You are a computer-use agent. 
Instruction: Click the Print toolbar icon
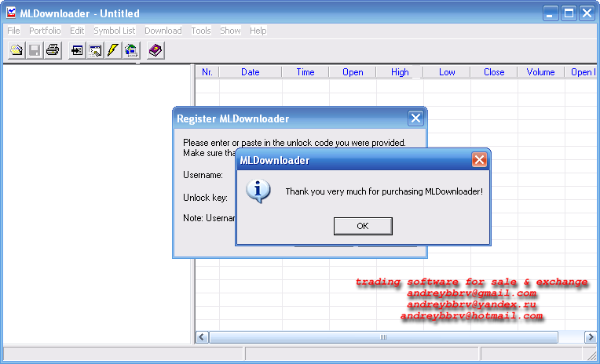point(52,50)
